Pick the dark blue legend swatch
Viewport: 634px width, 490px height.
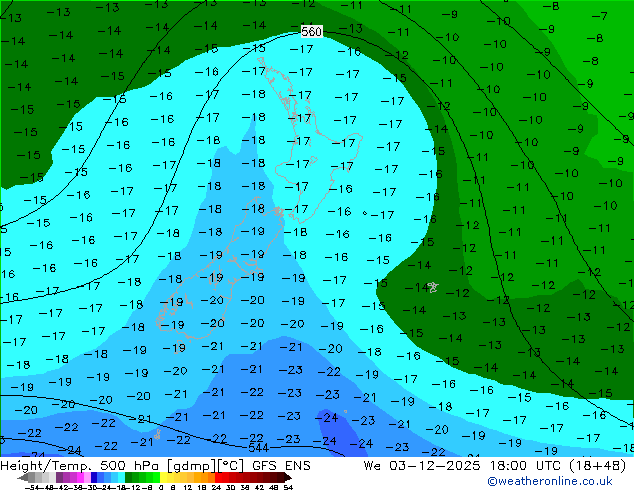[x=94, y=477]
